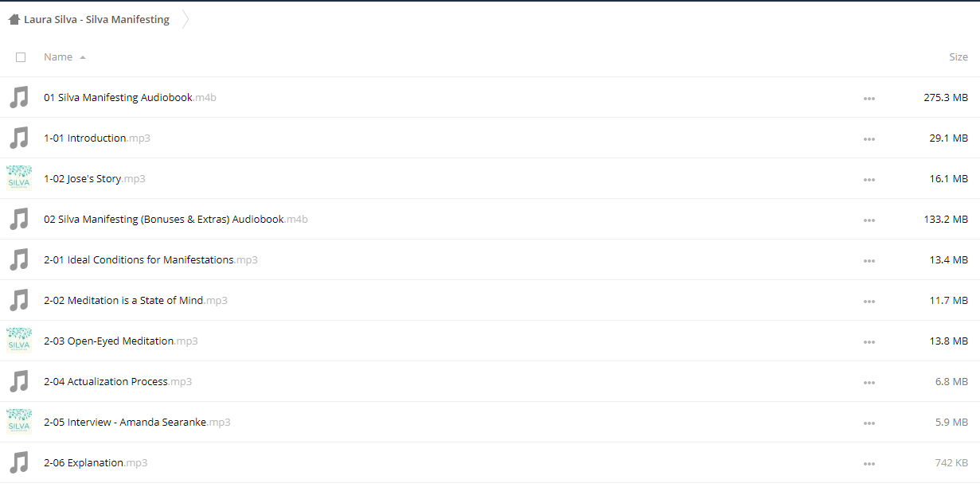
Task: Click the 742 KB size value
Action: click(x=952, y=463)
